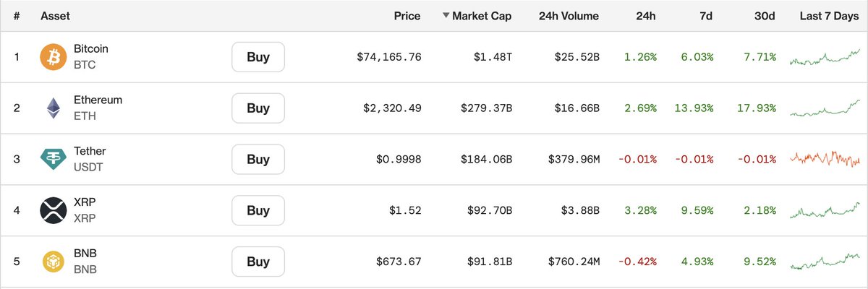Screen dimensions: 868x289
Task: Click the Bitcoin orange coin icon
Action: click(x=53, y=56)
